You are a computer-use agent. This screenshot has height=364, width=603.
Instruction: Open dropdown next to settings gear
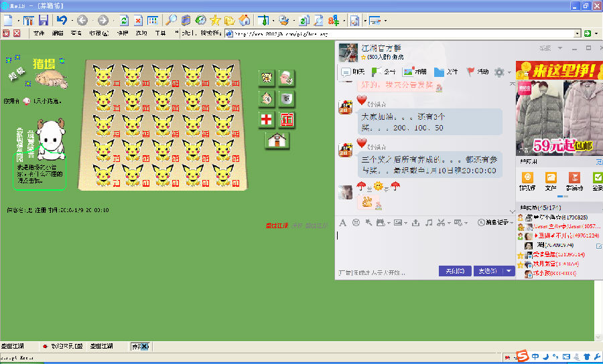(509, 72)
